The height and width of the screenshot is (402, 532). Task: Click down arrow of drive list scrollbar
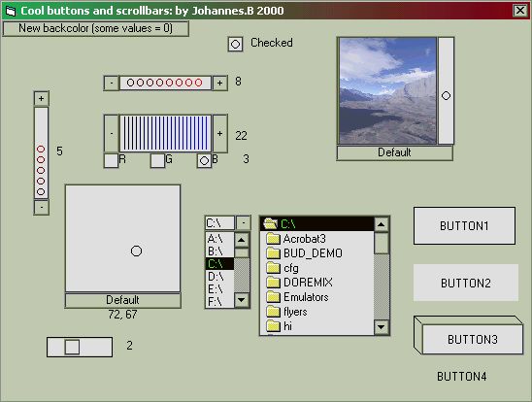(242, 300)
